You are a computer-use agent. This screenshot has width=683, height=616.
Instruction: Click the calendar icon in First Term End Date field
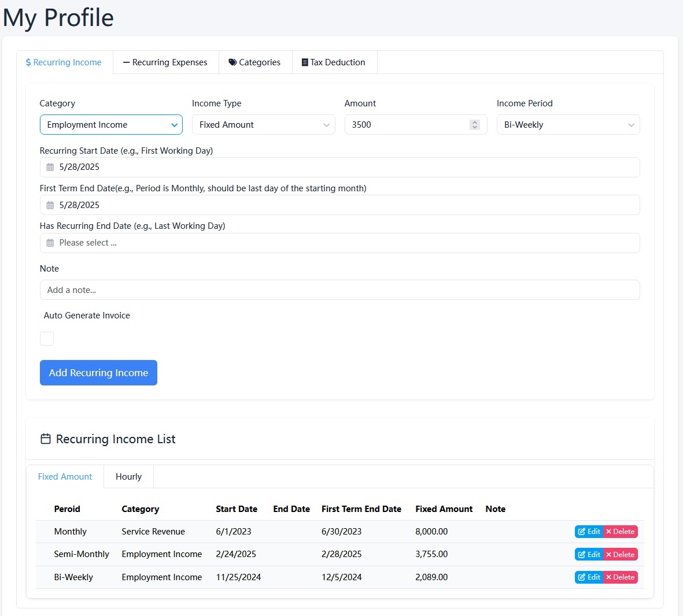(x=49, y=205)
